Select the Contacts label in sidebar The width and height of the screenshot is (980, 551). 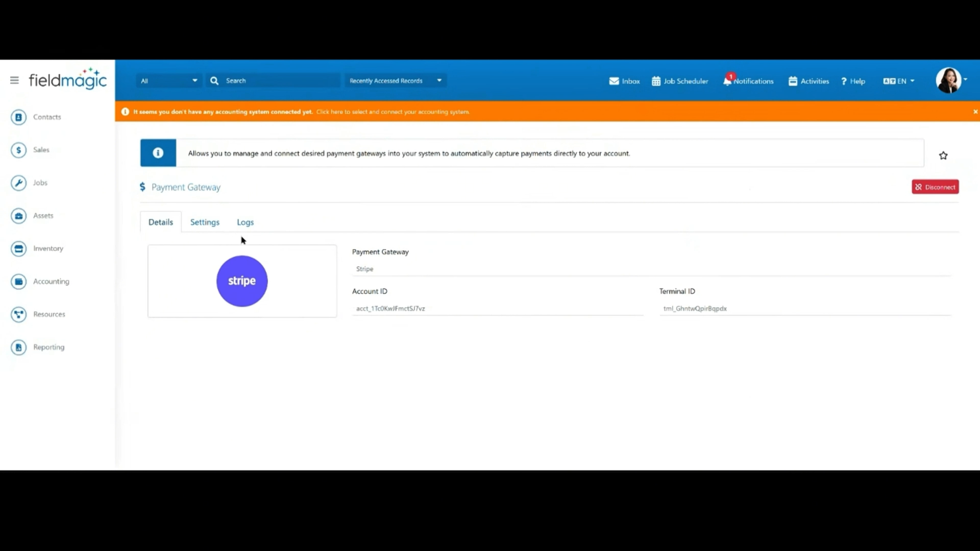pos(47,117)
